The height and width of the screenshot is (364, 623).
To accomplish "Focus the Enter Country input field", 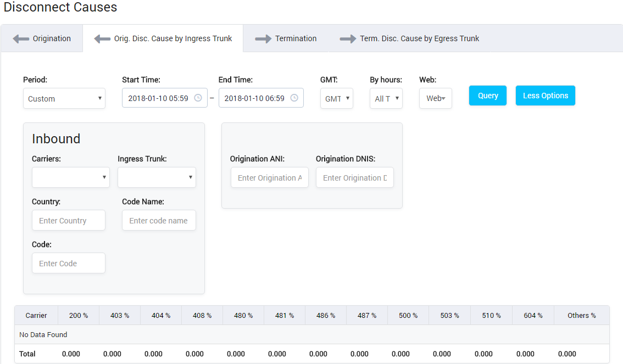I will (x=68, y=221).
